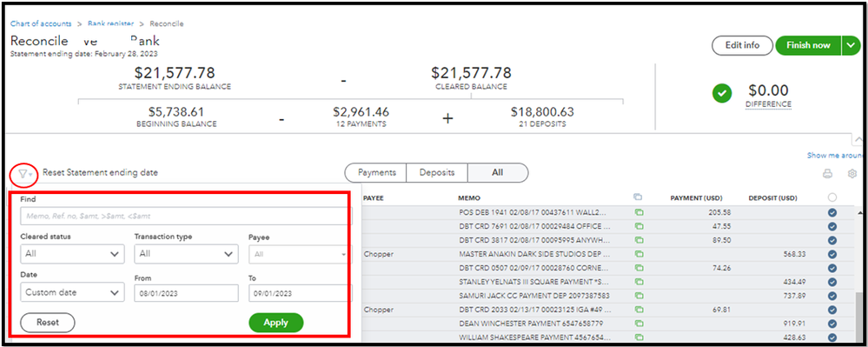Uncheck cleared mark for 428.63 deposit
This screenshot has height=347, width=868.
pos(832,337)
